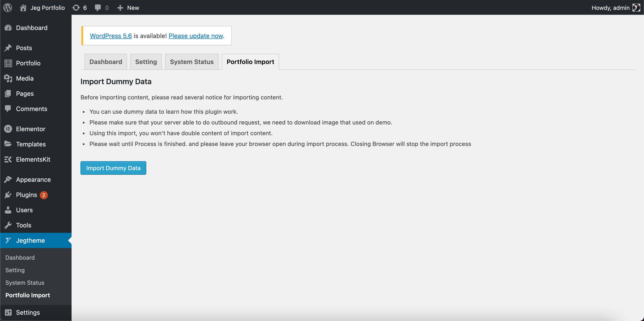
Task: Select Setting in Jegtheme submenu
Action: 15,270
